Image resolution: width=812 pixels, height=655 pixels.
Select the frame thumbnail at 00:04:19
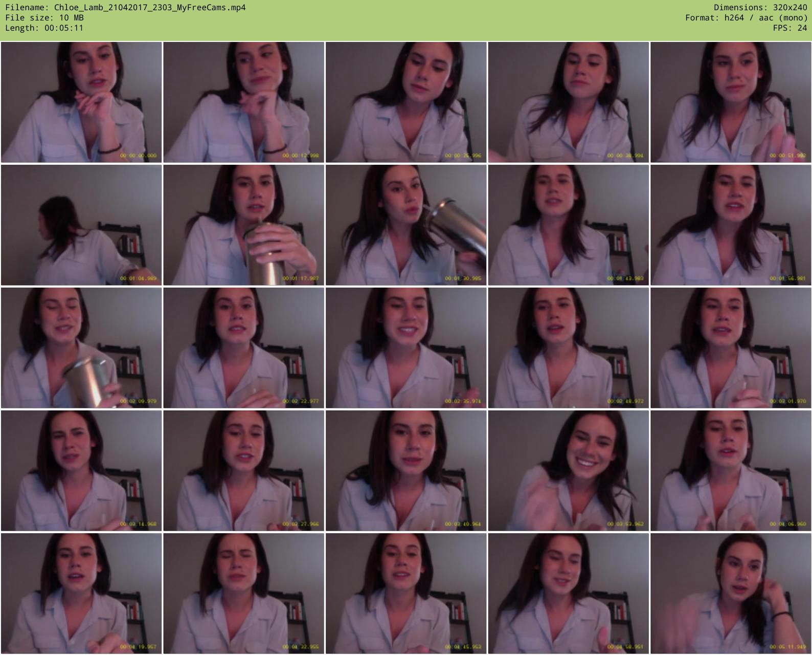tap(81, 594)
